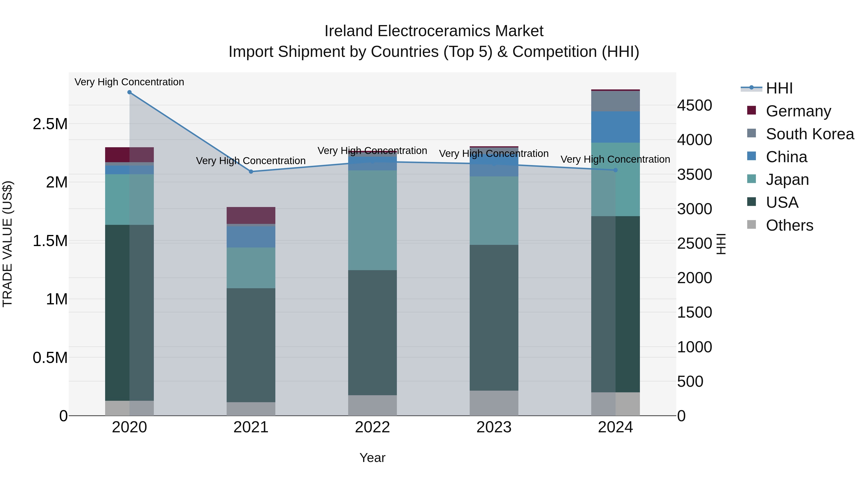Click the HHI line legend marker

pos(751,88)
